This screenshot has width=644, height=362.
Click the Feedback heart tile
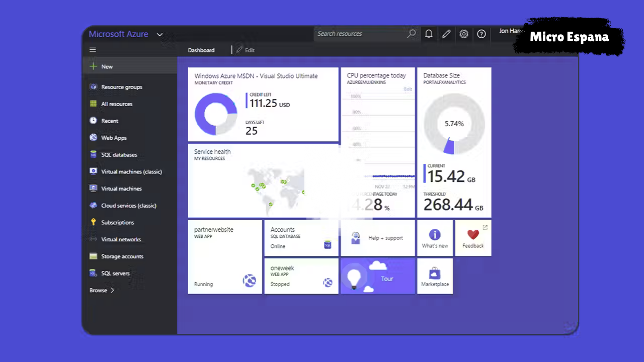coord(473,238)
